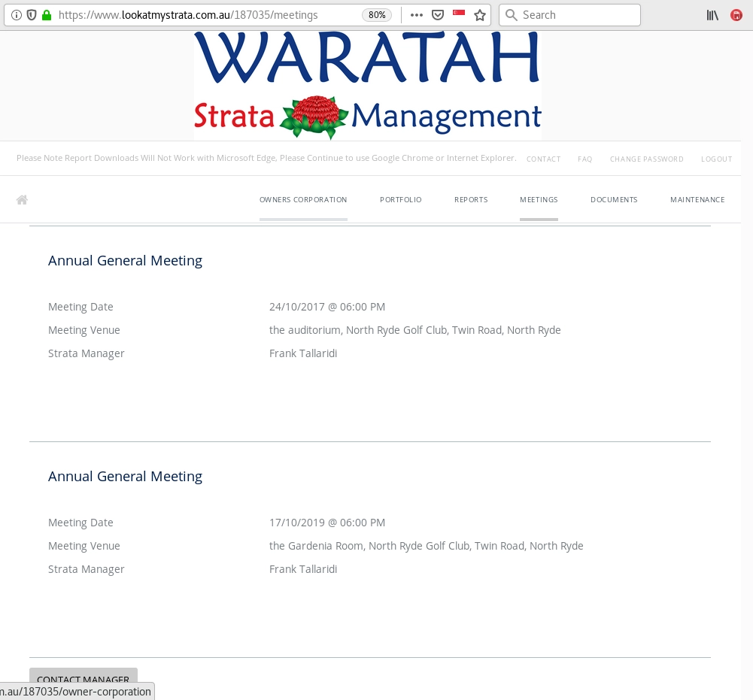The image size is (753, 700).
Task: Open the PORTFOLIO menu item
Action: point(400,200)
